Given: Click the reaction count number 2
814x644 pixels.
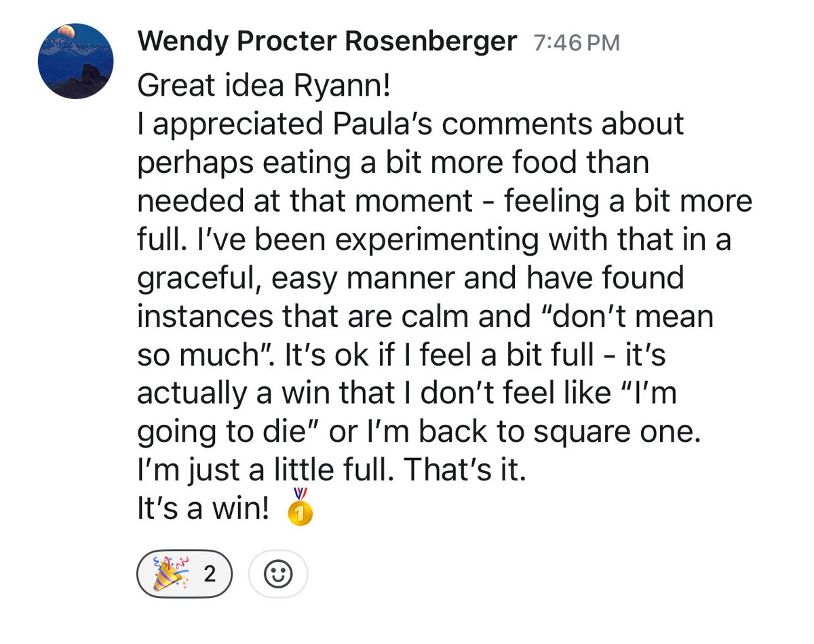Looking at the screenshot, I should pos(210,574).
